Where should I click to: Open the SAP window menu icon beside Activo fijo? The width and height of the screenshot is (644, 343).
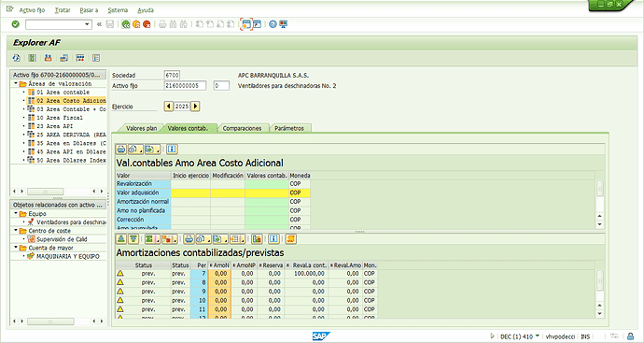10,9
